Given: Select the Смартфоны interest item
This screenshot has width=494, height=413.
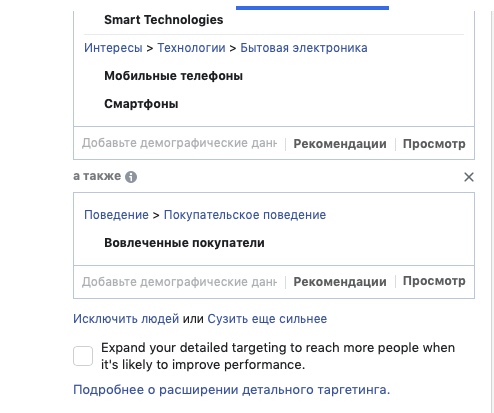Looking at the screenshot, I should coord(141,104).
